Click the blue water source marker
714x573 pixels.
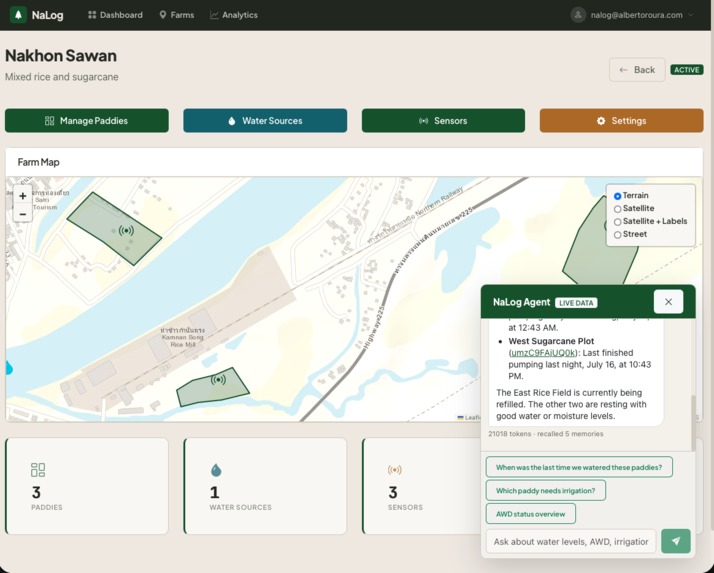[9, 368]
